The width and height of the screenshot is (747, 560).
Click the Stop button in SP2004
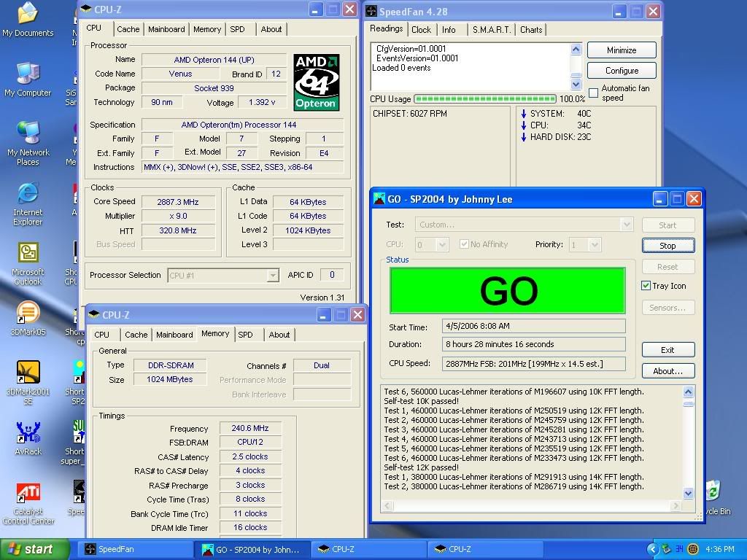pos(667,246)
